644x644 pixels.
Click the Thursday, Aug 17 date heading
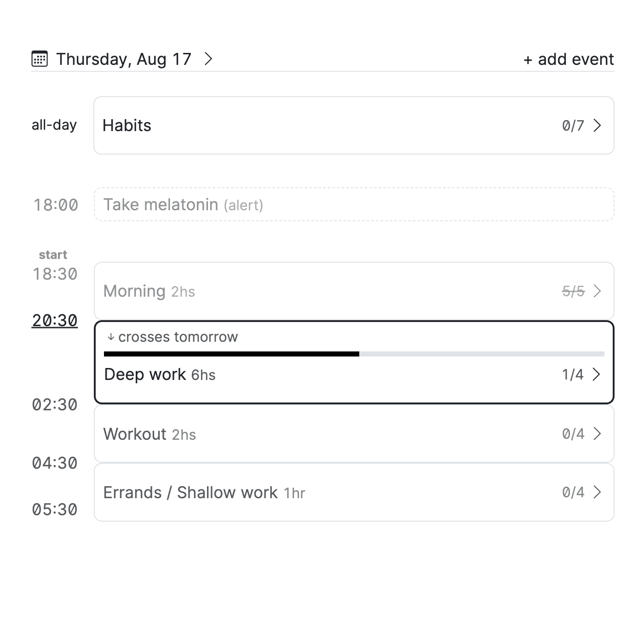124,59
